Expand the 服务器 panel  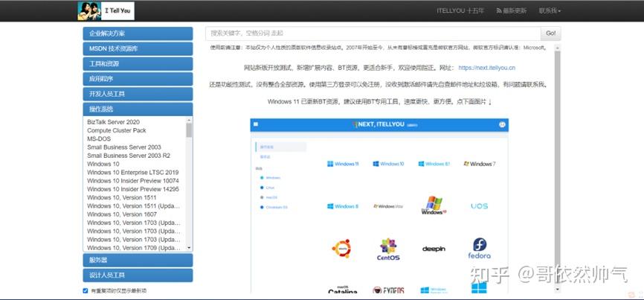click(138, 260)
